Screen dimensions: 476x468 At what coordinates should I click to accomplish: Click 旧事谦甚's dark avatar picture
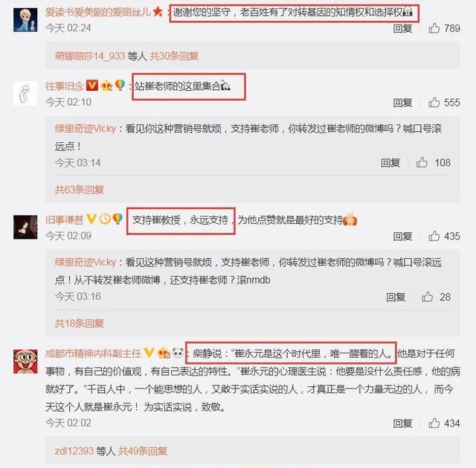[25, 227]
